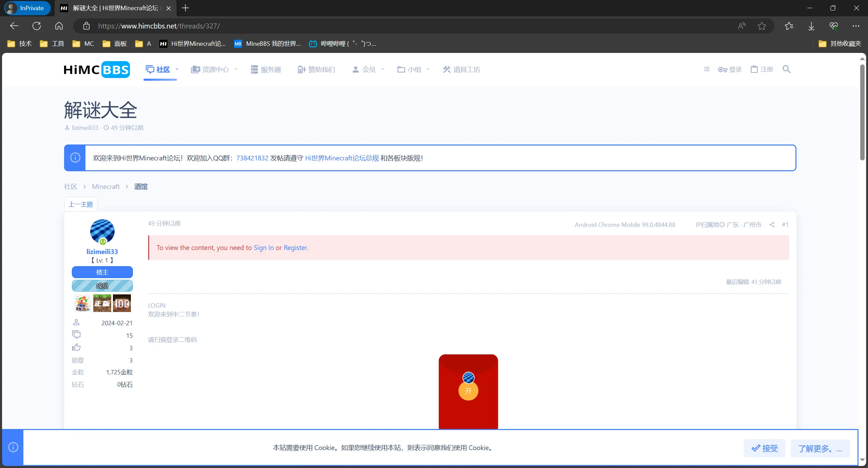
Task: Click lizimeili33's avatar
Action: pyautogui.click(x=102, y=231)
